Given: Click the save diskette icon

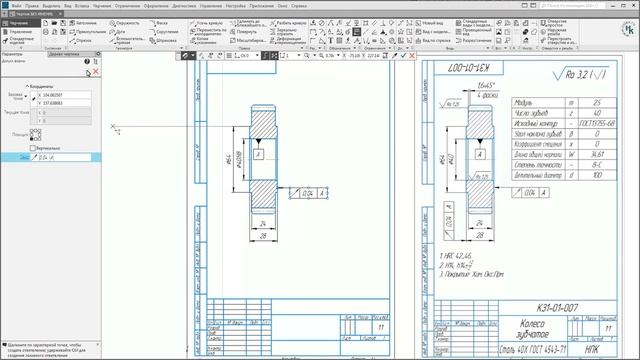Looking at the screenshot, I should pyautogui.click(x=63, y=23).
